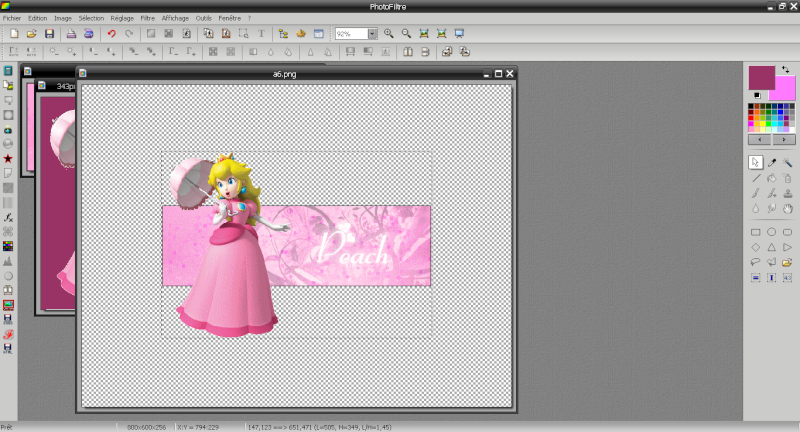Click the red Undo arrow
This screenshot has width=800, height=432.
[x=111, y=34]
